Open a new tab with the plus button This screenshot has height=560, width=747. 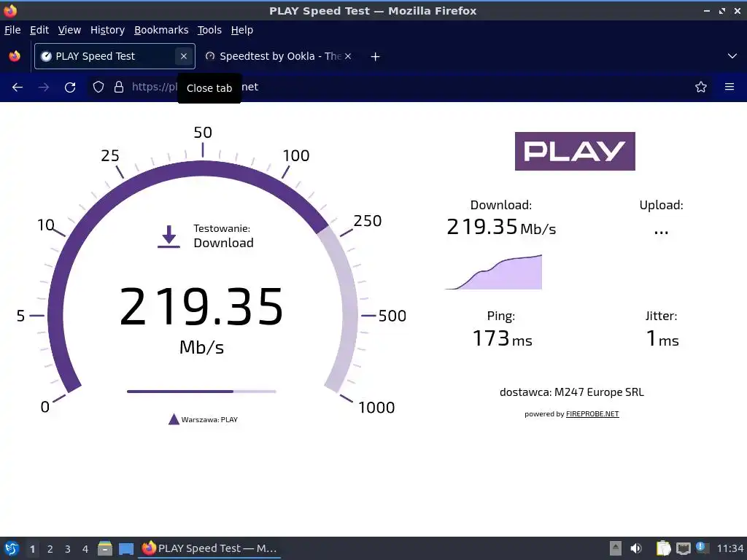[376, 57]
